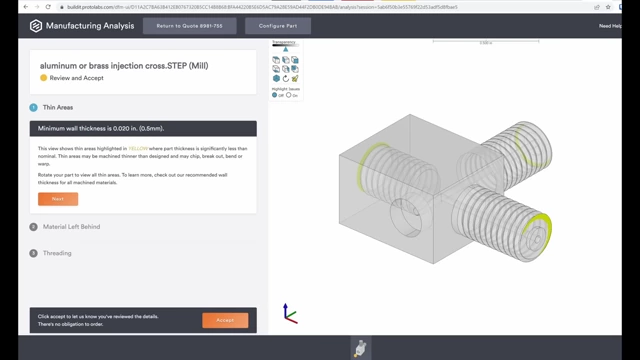Image resolution: width=640 pixels, height=360 pixels.
Task: Click 'Minimum wall thickness is 0.020 in.' header
Action: [x=143, y=129]
